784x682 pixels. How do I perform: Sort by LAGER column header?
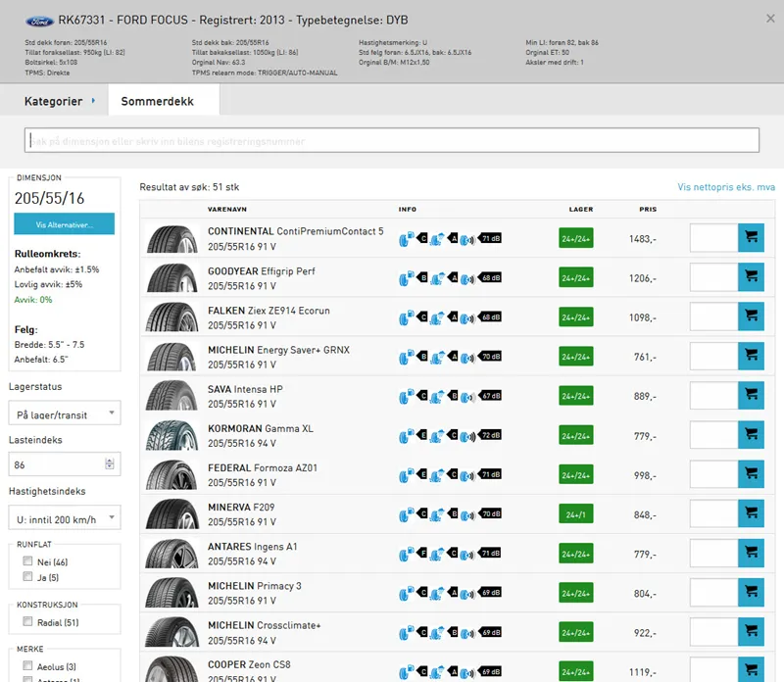click(581, 209)
